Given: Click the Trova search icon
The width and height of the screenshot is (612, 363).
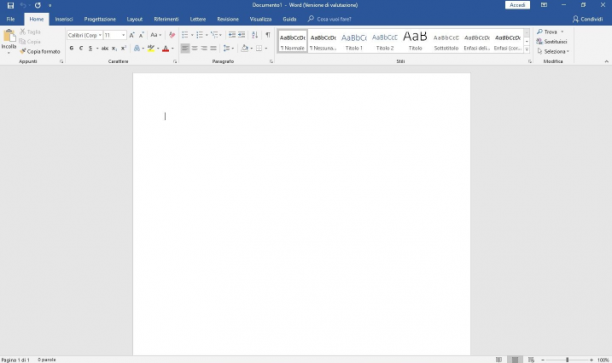Looking at the screenshot, I should pos(540,32).
